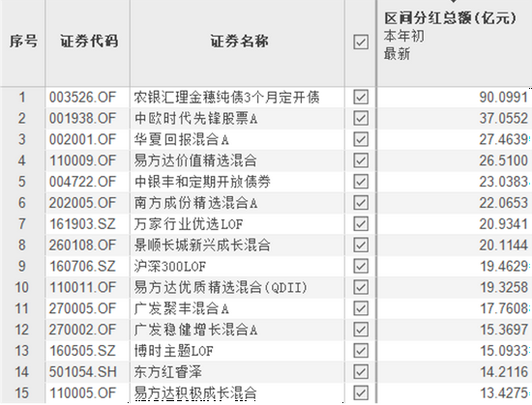Screen dimensions: 532x405
Task: Open fund name 广发稳健增长混合A
Action: pos(195,330)
